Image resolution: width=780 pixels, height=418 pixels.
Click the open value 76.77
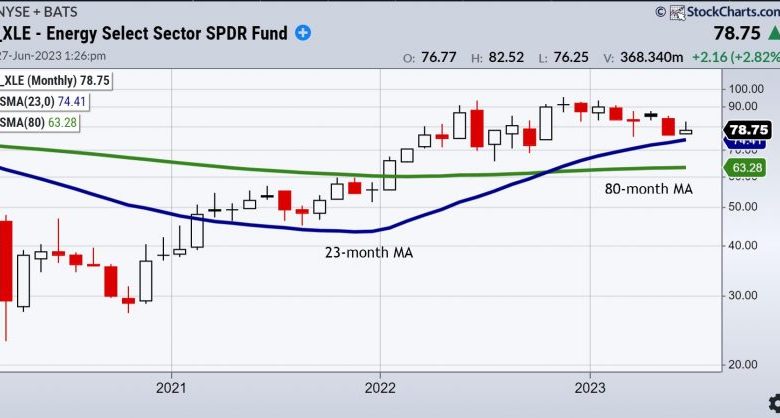(x=439, y=57)
